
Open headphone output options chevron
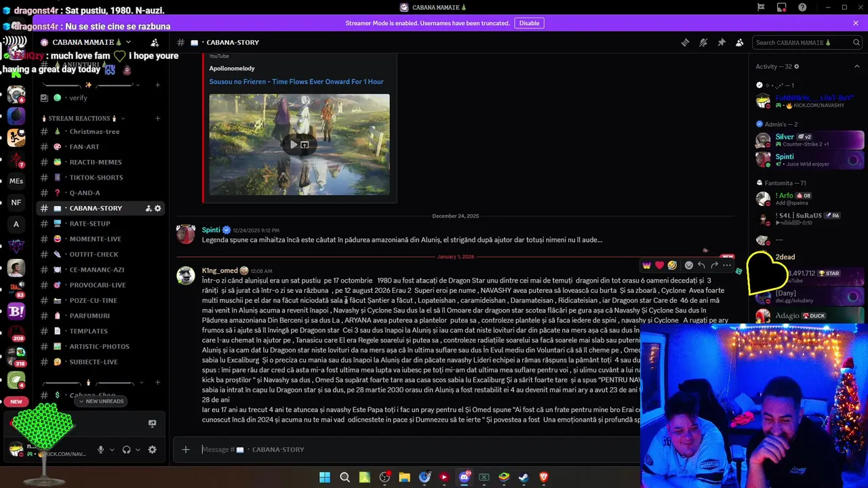pyautogui.click(x=138, y=449)
